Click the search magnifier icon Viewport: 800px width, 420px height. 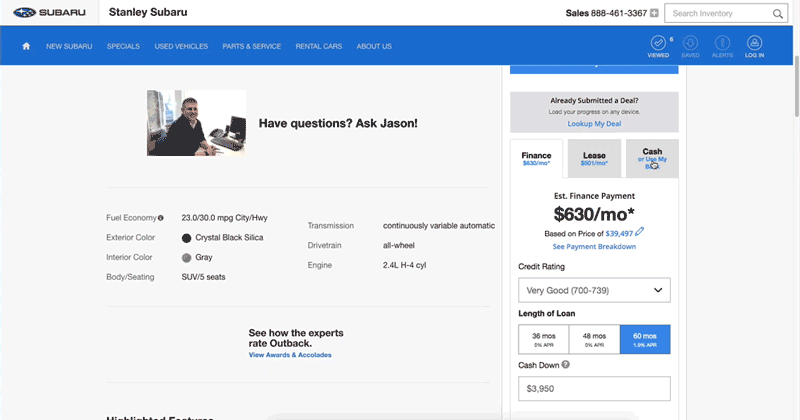(778, 14)
